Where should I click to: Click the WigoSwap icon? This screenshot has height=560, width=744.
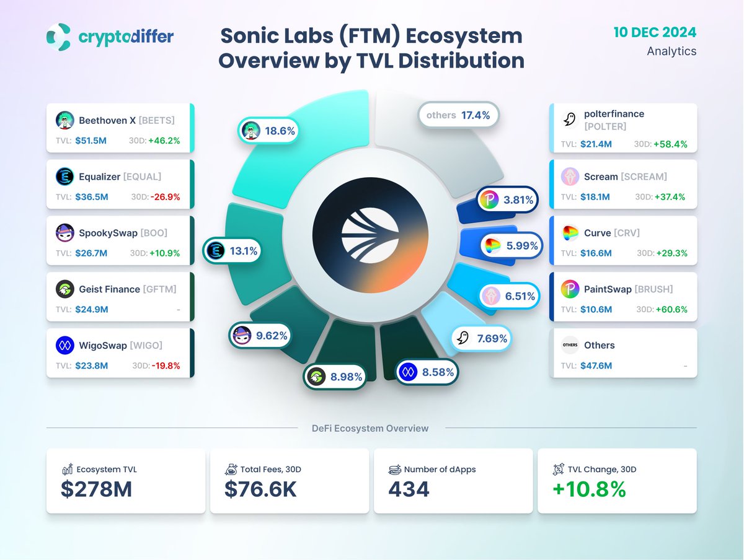tap(65, 345)
